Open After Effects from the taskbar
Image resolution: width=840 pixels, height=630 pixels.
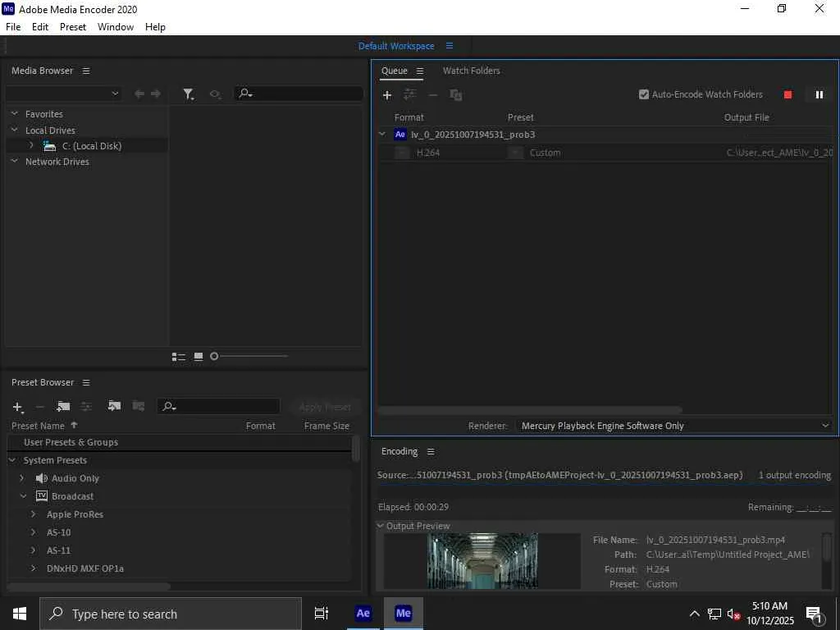pos(363,614)
